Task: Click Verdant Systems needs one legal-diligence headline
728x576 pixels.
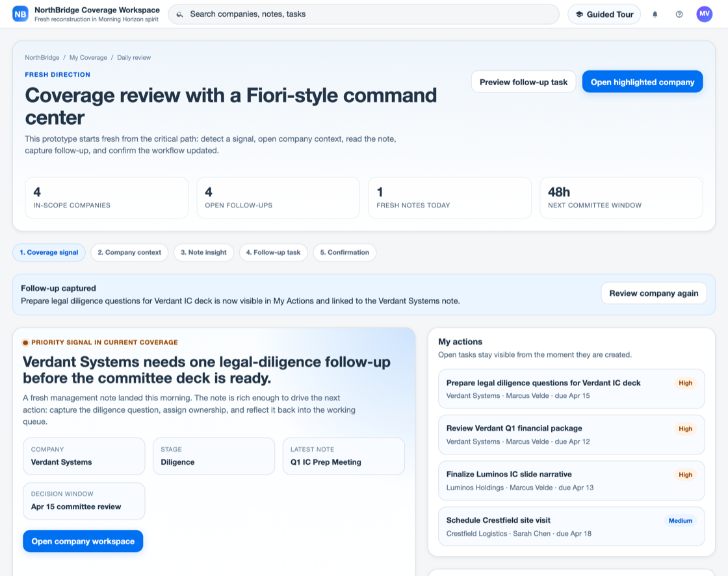Action: point(207,370)
